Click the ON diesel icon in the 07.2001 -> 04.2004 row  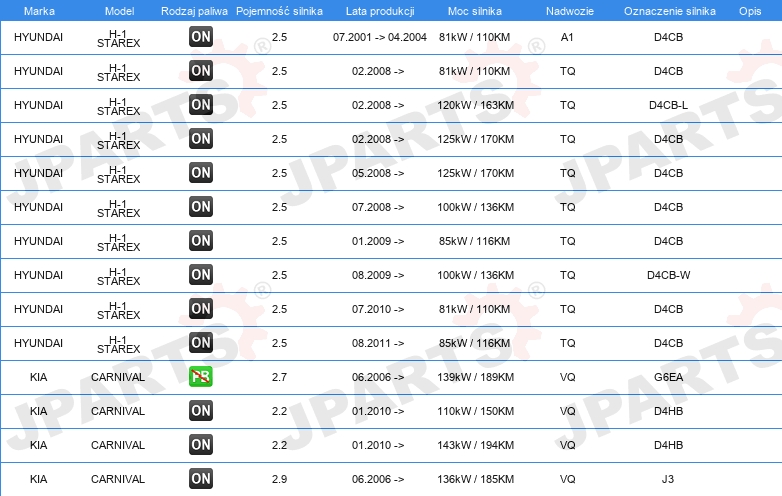[x=201, y=37]
